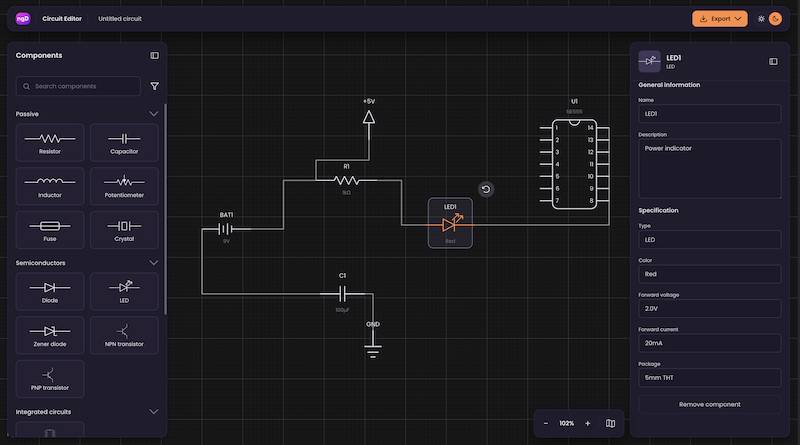This screenshot has width=800, height=445.
Task: Collapse the Semiconductors category chevron
Action: point(154,263)
